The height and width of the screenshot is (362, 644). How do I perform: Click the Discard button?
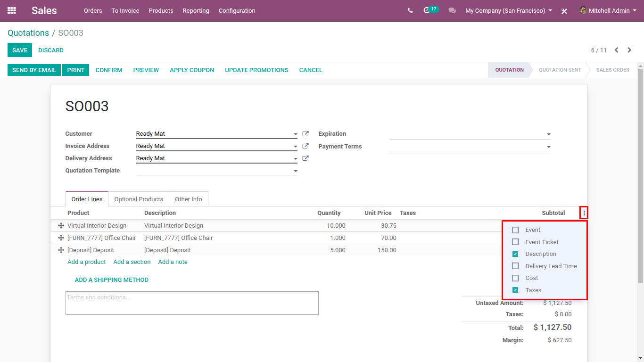click(x=51, y=50)
